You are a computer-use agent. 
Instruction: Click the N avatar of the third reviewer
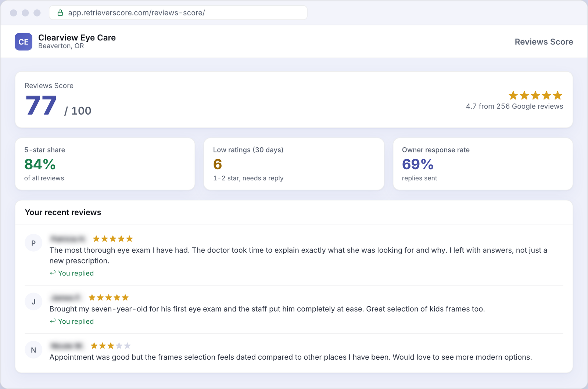coord(33,350)
